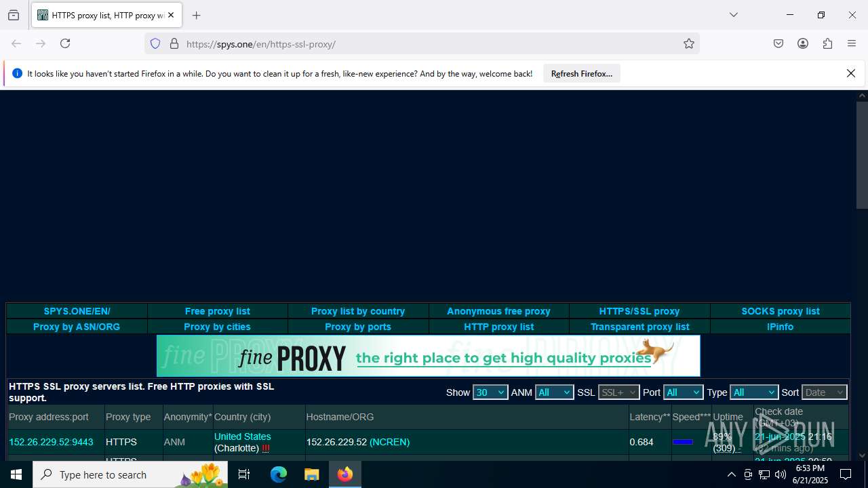
Task: Click the Firefox taskbar icon
Action: pos(345,474)
